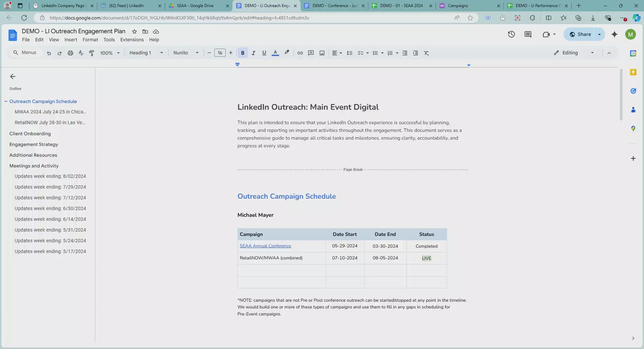
Task: Refresh the browser page
Action: pos(24,18)
